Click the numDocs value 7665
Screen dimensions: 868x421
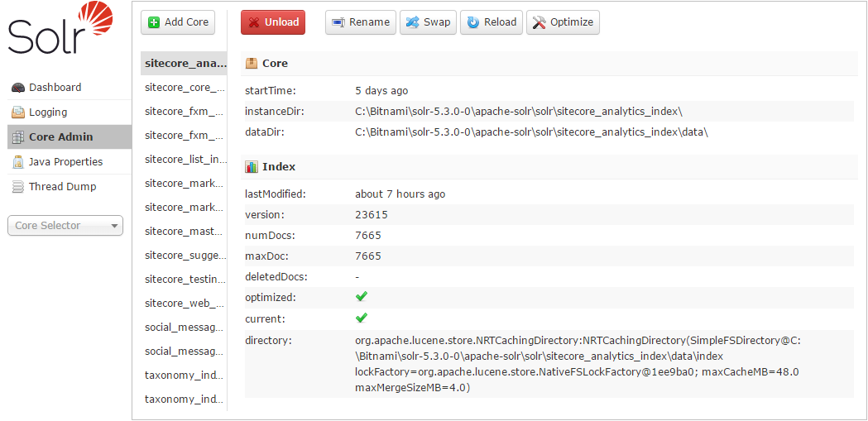pos(368,236)
